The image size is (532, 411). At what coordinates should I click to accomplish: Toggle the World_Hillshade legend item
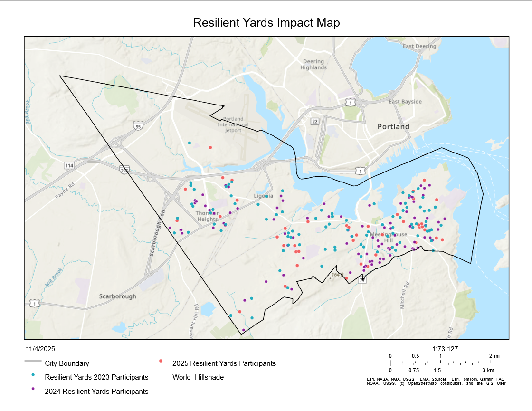coord(198,378)
